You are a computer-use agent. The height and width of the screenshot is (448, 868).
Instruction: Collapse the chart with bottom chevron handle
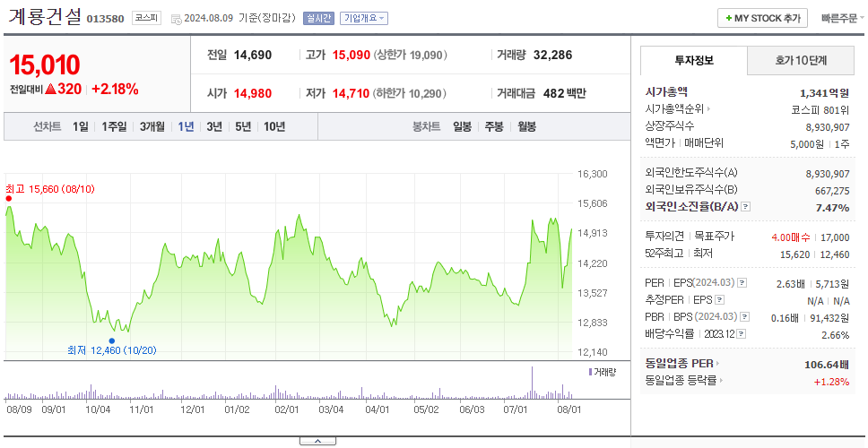(x=317, y=441)
